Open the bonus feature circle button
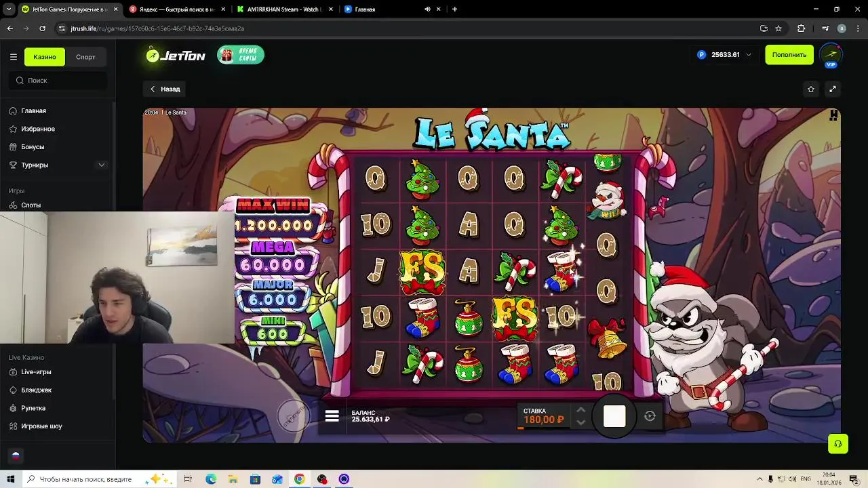Screen dimensions: 868x488 [x=293, y=415]
